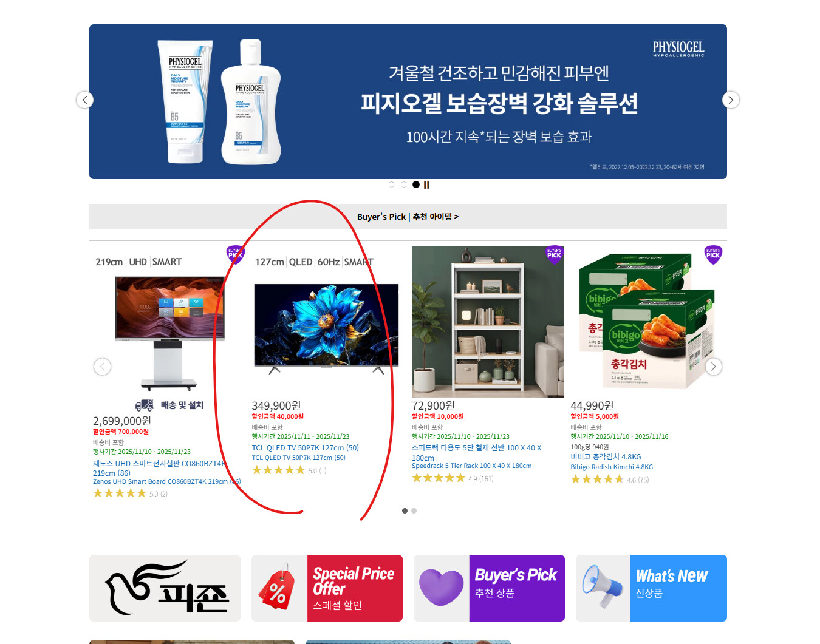Switch to second product carousel page dot
This screenshot has width=820, height=644.
click(414, 511)
